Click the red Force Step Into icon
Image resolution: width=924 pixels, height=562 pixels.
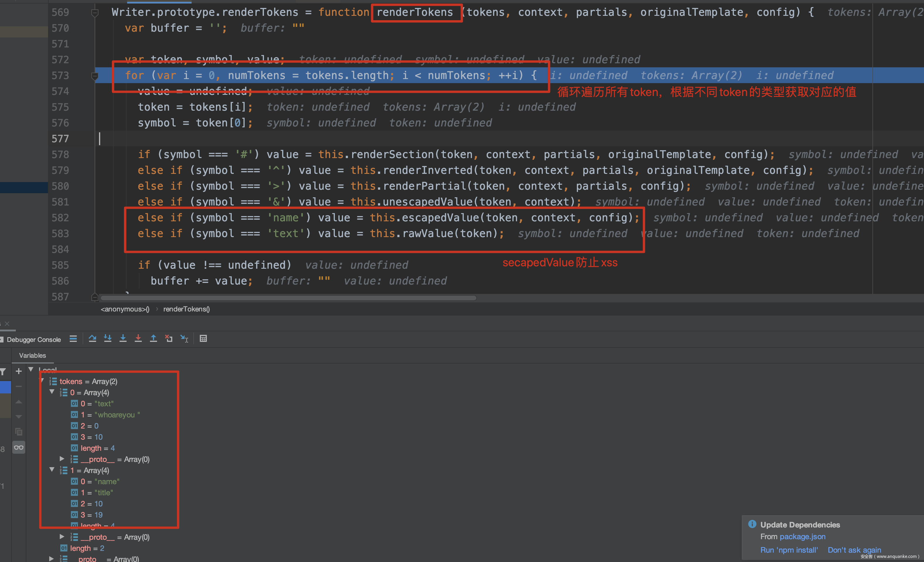tap(138, 339)
